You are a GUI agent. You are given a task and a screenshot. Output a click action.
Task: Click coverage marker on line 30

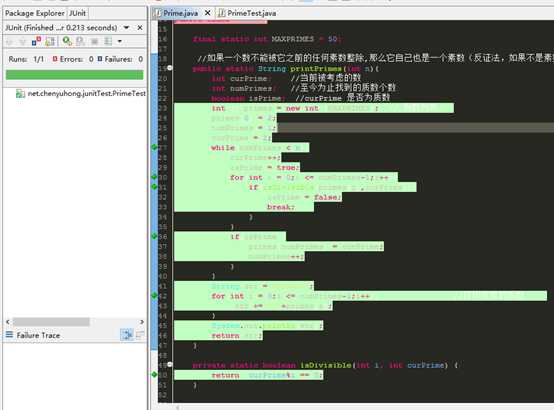coord(154,177)
